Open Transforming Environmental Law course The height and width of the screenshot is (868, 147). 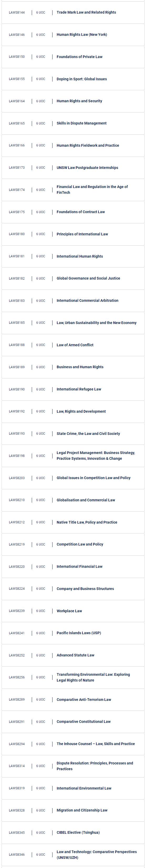(x=73, y=677)
